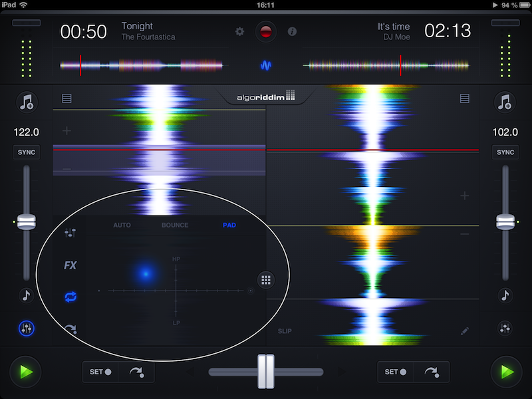Open the info icon

pyautogui.click(x=291, y=31)
